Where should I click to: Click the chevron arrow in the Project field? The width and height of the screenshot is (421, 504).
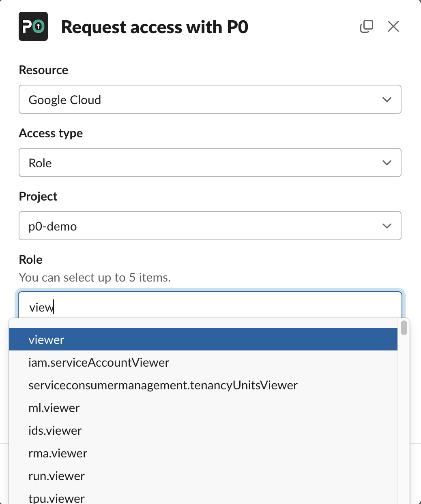pos(387,226)
